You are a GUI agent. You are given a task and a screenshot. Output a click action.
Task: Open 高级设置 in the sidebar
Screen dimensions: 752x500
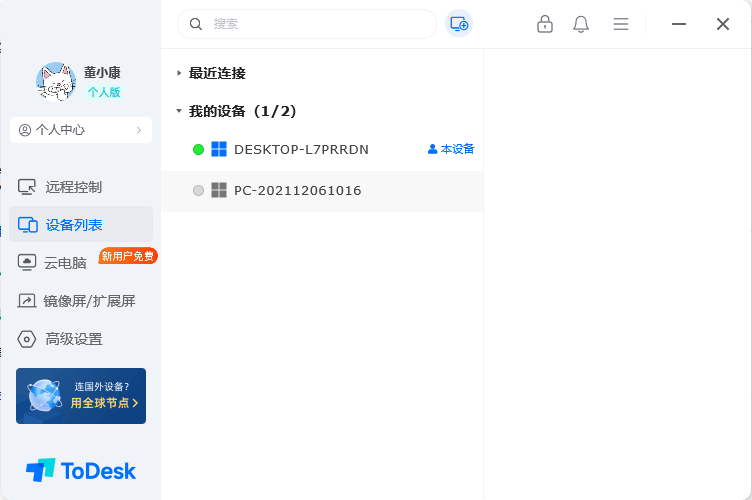pos(73,339)
